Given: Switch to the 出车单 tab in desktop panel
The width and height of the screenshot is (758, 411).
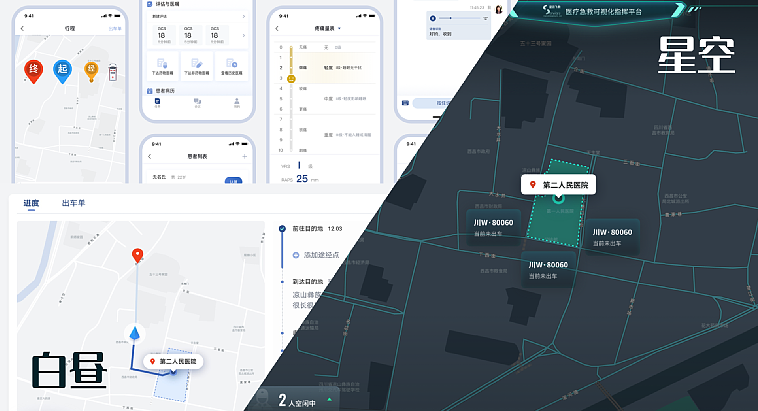Looking at the screenshot, I should tap(73, 203).
